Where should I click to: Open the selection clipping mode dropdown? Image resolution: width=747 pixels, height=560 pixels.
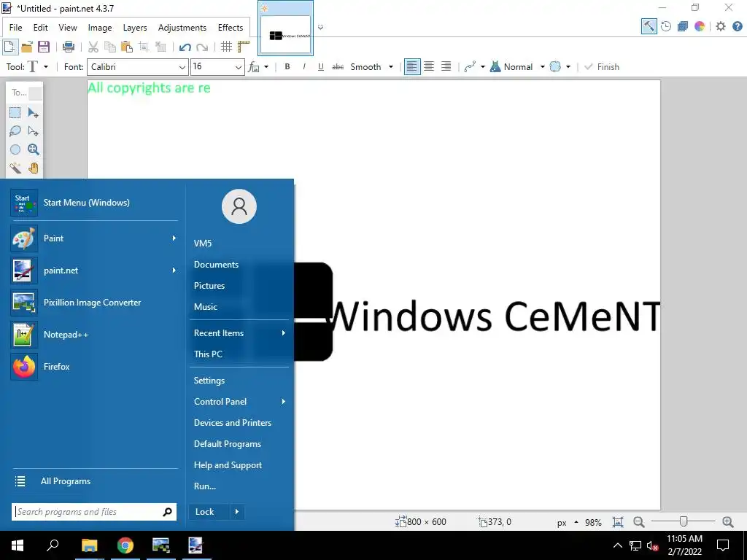click(x=568, y=66)
